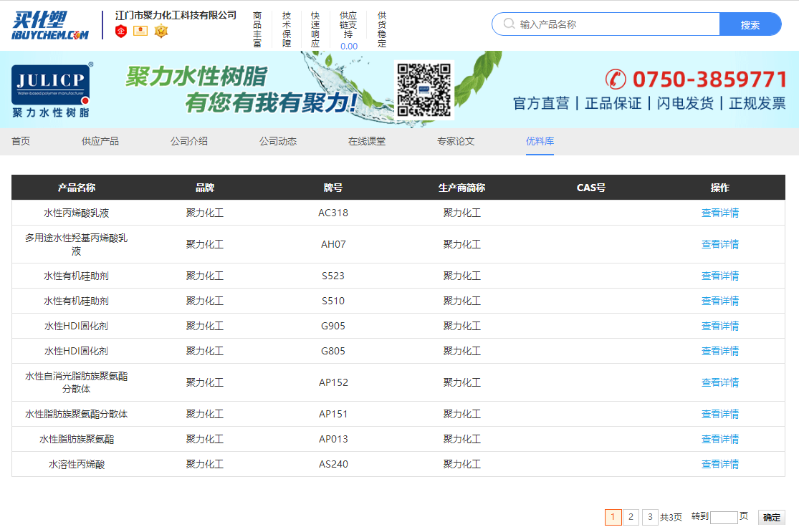
Task: Open the 首页 tab
Action: (21, 141)
